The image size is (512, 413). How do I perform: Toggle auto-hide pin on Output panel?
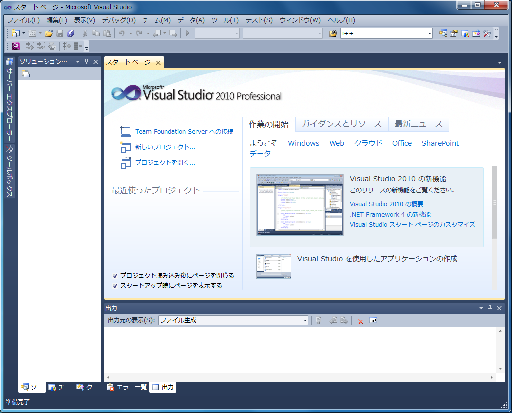tap(490, 308)
